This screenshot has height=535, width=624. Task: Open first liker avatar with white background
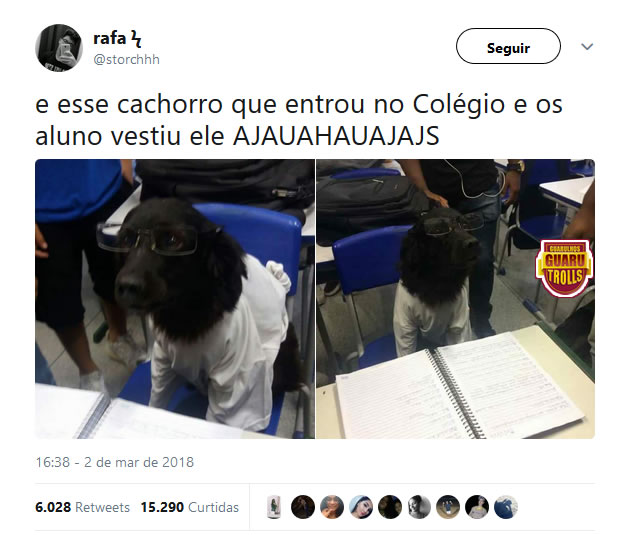274,507
